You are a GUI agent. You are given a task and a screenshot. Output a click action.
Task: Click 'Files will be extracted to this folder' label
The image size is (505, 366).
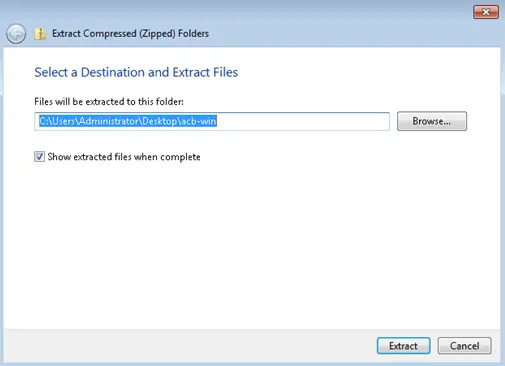tap(109, 102)
